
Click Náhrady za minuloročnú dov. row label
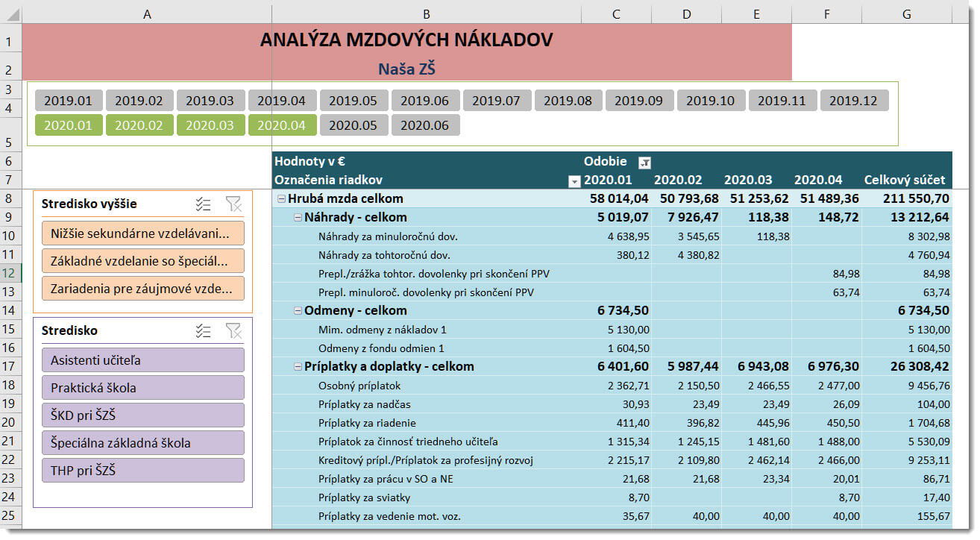click(388, 236)
